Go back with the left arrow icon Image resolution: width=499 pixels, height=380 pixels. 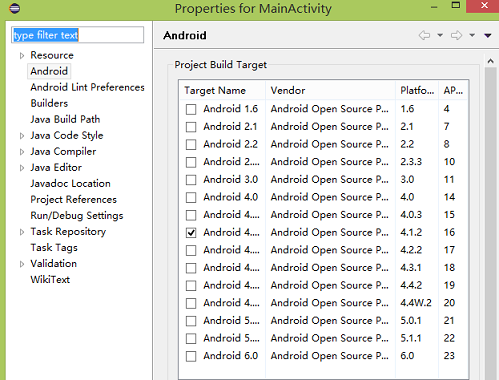[x=424, y=35]
